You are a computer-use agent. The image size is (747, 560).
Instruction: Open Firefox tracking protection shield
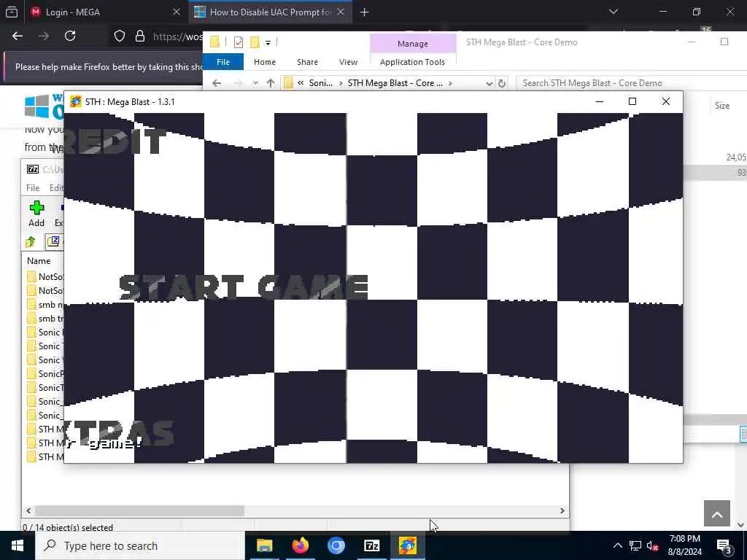click(120, 36)
